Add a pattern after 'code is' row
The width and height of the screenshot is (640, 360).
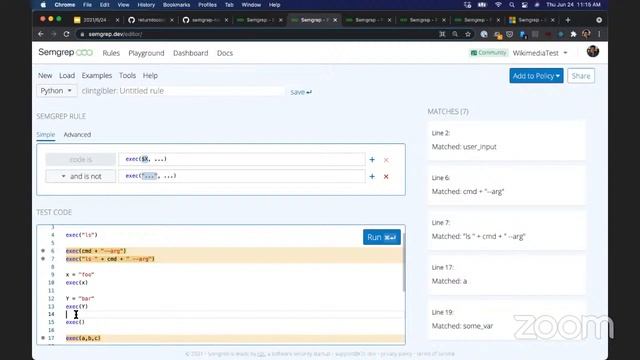pos(372,160)
